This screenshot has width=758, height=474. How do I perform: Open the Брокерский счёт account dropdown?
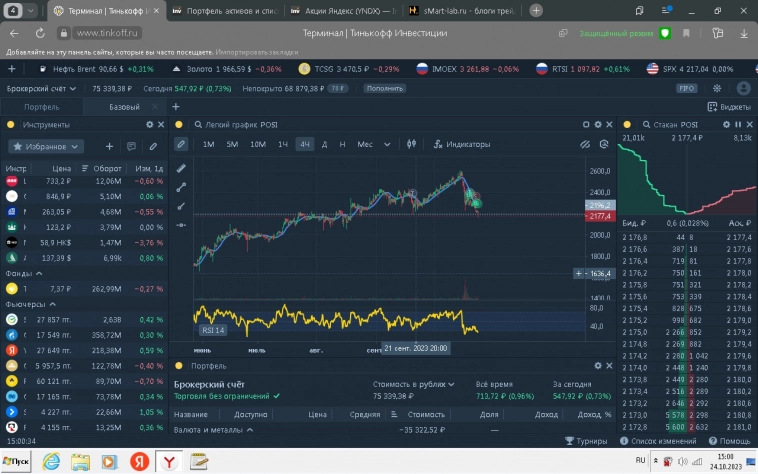click(41, 88)
